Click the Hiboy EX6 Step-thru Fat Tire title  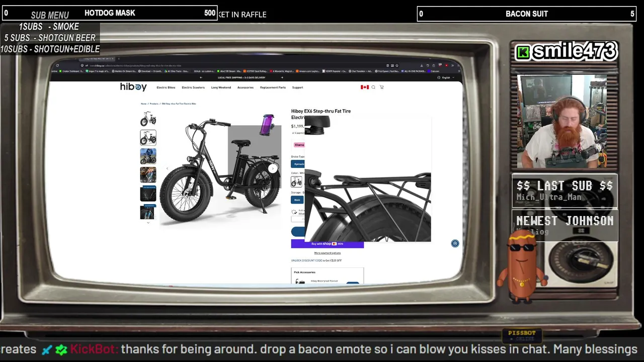pos(321,114)
